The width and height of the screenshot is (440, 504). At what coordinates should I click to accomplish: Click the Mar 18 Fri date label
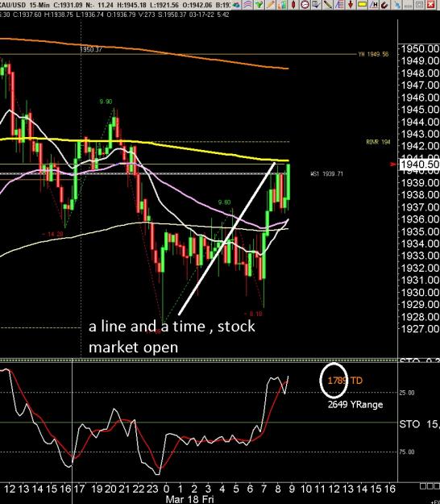pos(189,499)
